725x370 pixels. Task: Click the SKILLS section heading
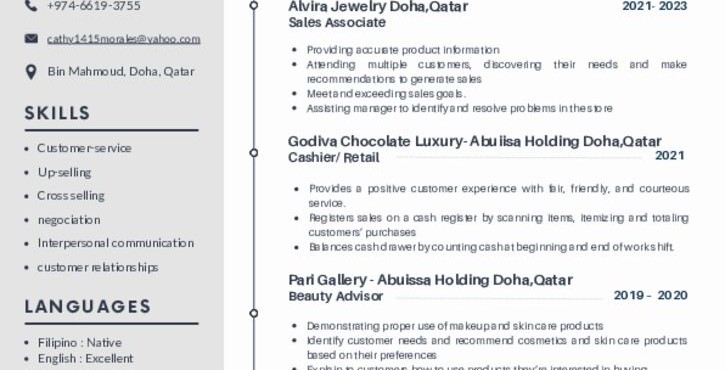click(x=57, y=113)
